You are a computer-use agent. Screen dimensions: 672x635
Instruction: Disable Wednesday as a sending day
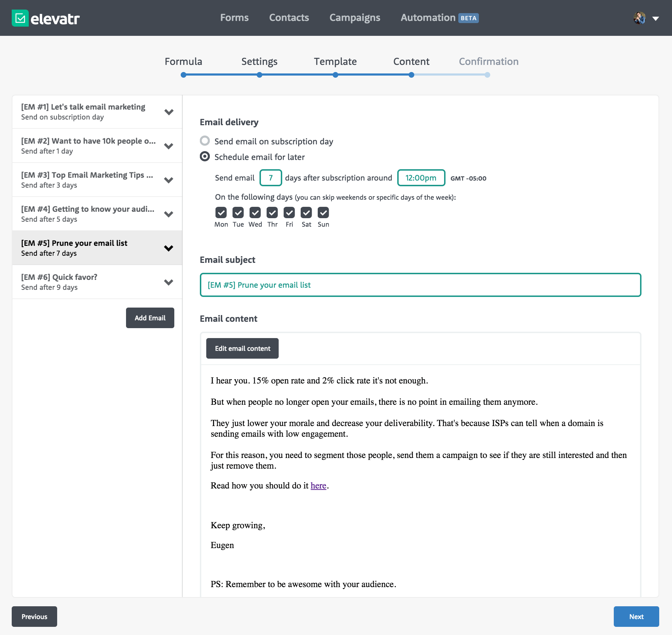pyautogui.click(x=255, y=212)
